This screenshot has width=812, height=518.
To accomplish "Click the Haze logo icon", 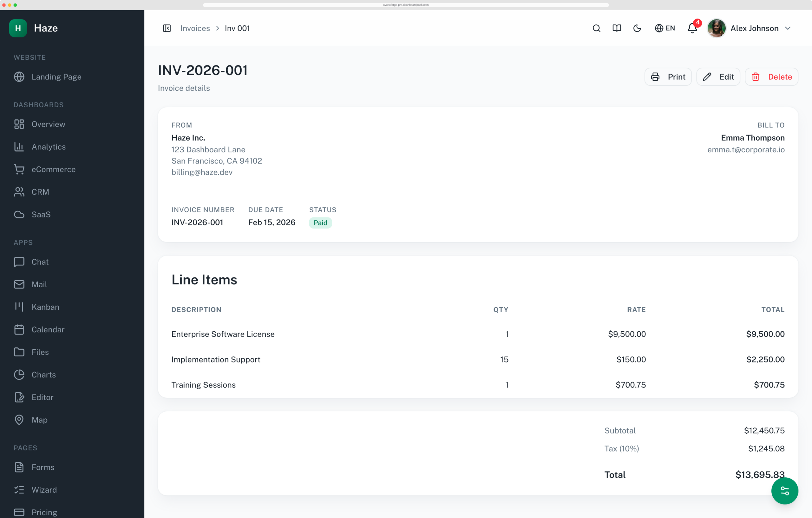I will (x=18, y=28).
